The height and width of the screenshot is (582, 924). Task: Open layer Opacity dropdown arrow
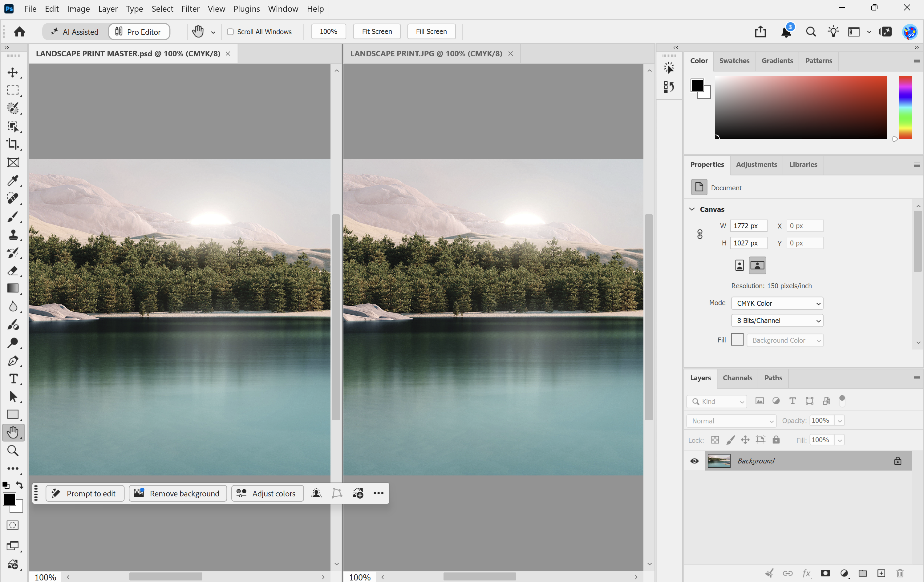pos(840,421)
